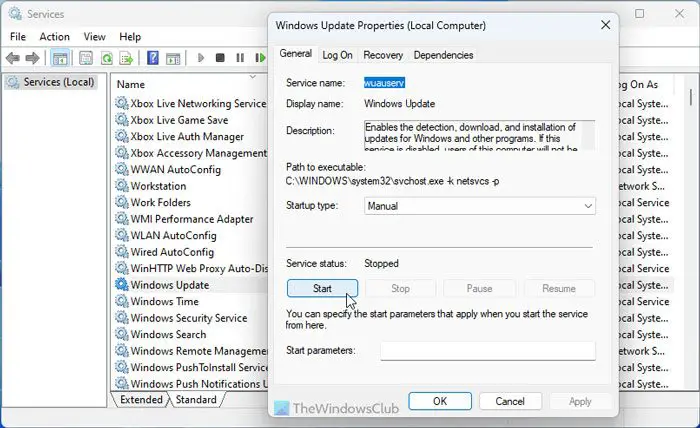Click gear icon beside Work Folders

click(122, 202)
